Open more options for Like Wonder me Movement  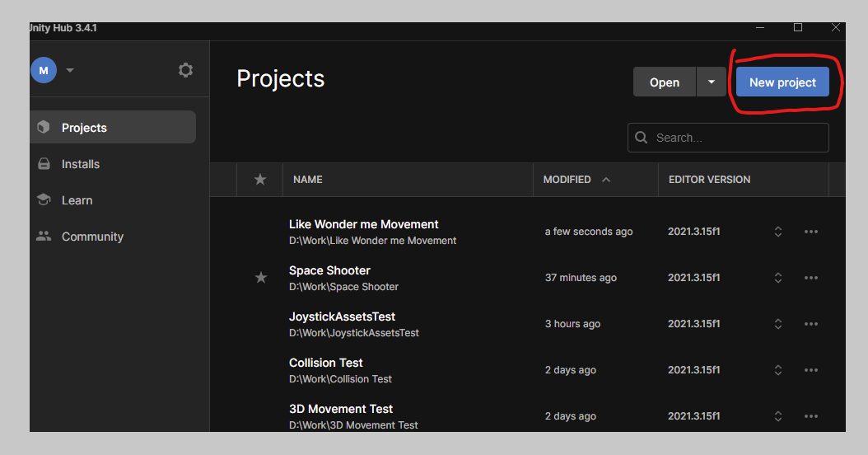click(811, 232)
